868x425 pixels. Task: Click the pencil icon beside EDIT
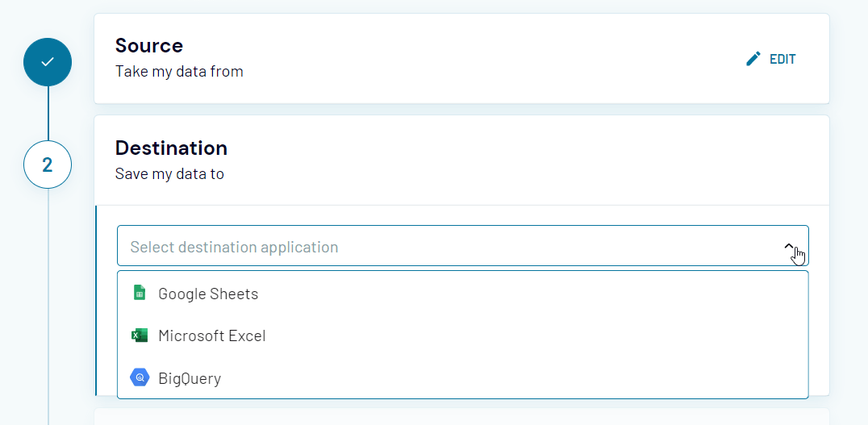[x=753, y=59]
